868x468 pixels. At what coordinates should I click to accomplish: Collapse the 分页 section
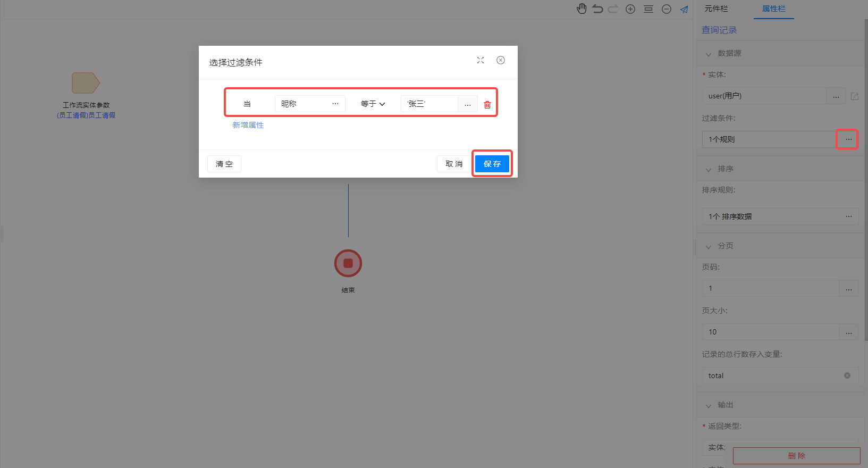click(x=708, y=246)
